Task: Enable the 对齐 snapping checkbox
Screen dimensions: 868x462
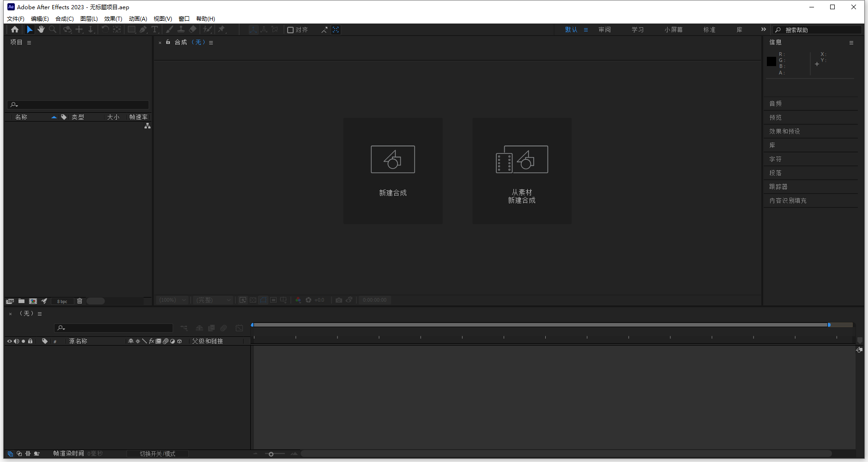Action: click(x=290, y=30)
